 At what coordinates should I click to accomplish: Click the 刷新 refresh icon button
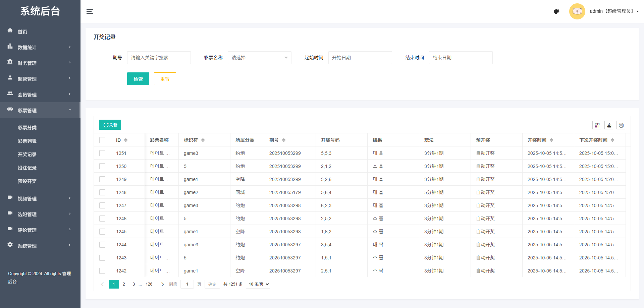click(x=110, y=124)
